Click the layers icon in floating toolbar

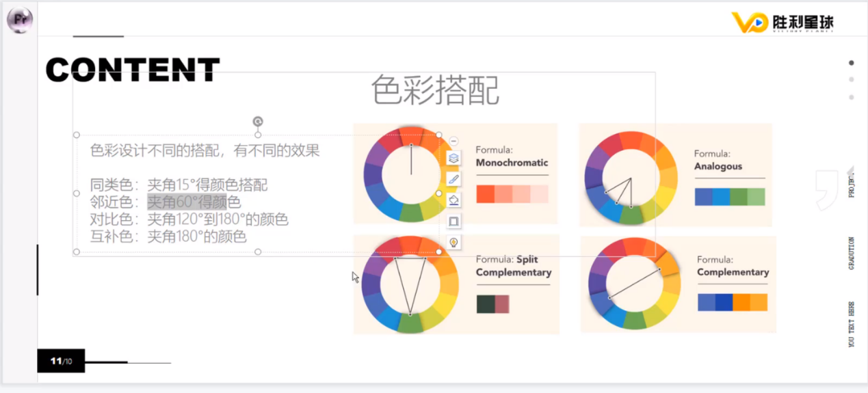[453, 158]
